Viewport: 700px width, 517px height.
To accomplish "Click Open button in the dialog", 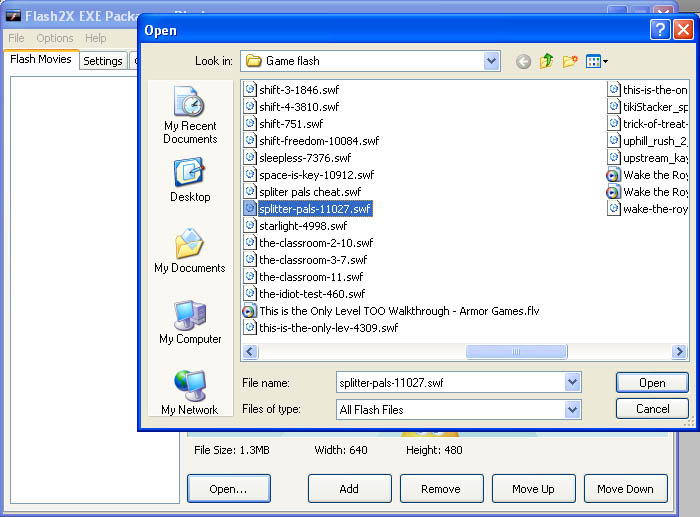I will coord(652,383).
